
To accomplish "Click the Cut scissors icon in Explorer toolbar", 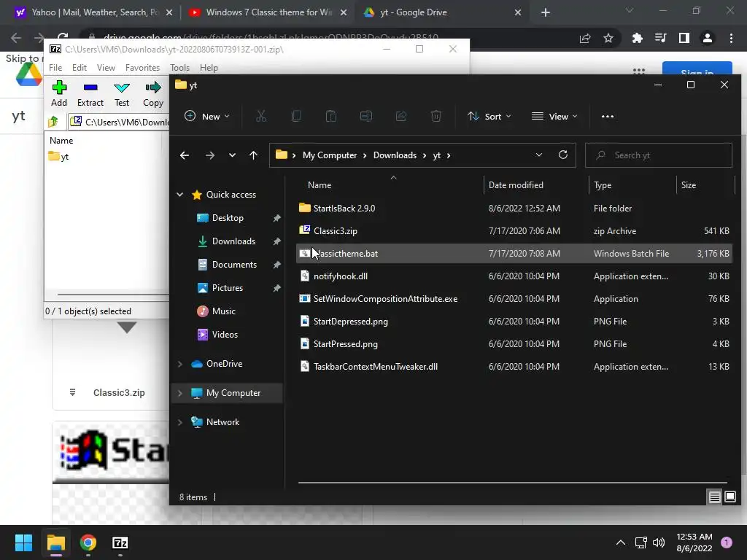I will [261, 116].
